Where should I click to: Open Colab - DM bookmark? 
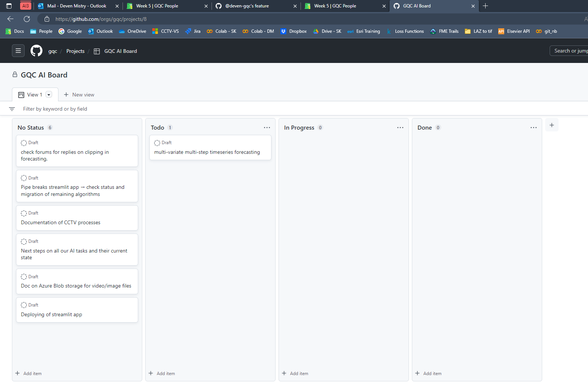coord(258,31)
